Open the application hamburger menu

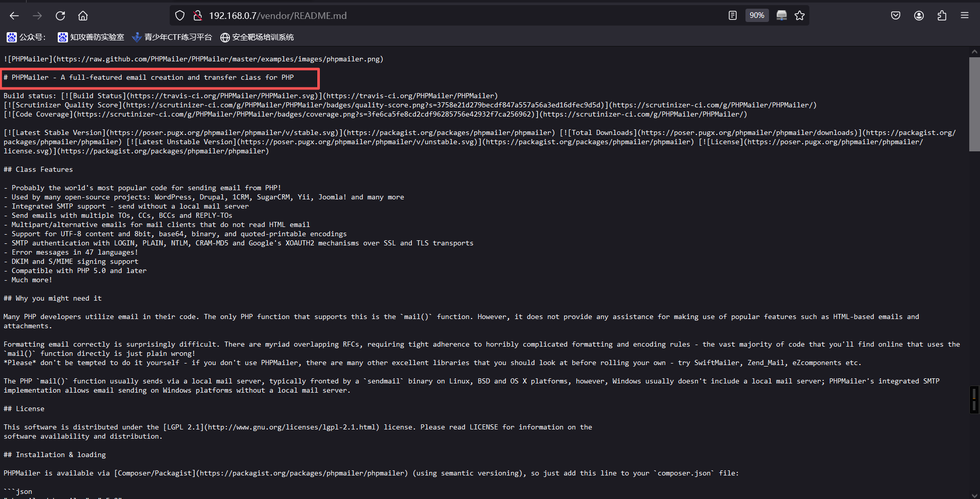(x=965, y=16)
